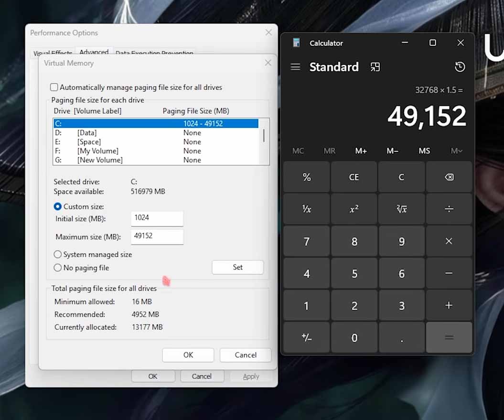Open the Calculator navigation hamburger menu
Screen dimensions: 504x420
click(x=295, y=67)
